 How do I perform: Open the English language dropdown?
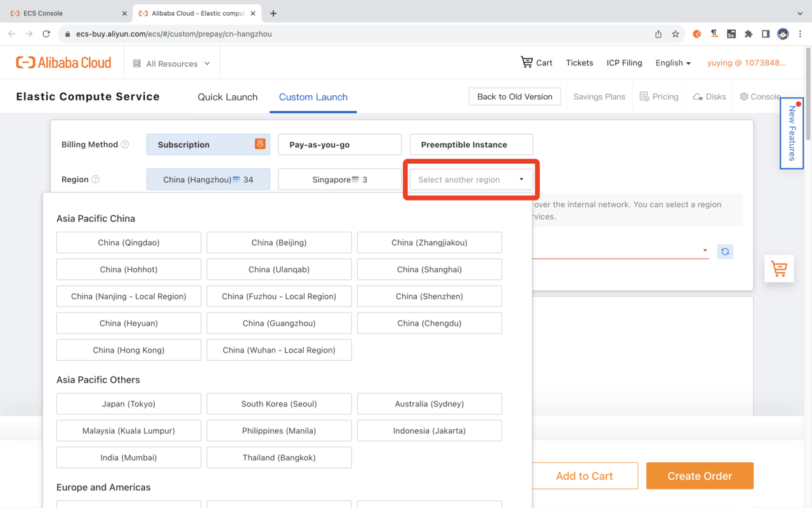click(673, 63)
